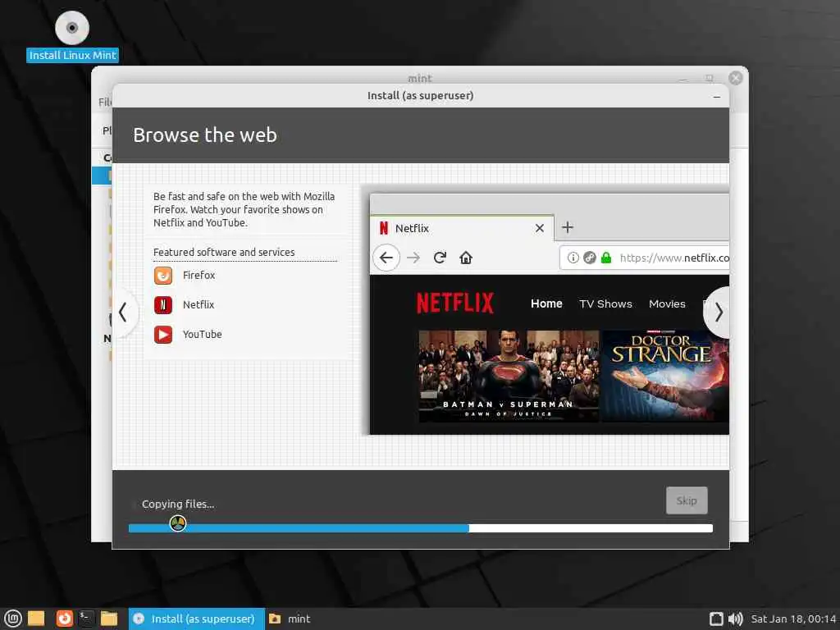The image size is (840, 630).
Task: Open the Linux Mint start menu
Action: (x=12, y=619)
